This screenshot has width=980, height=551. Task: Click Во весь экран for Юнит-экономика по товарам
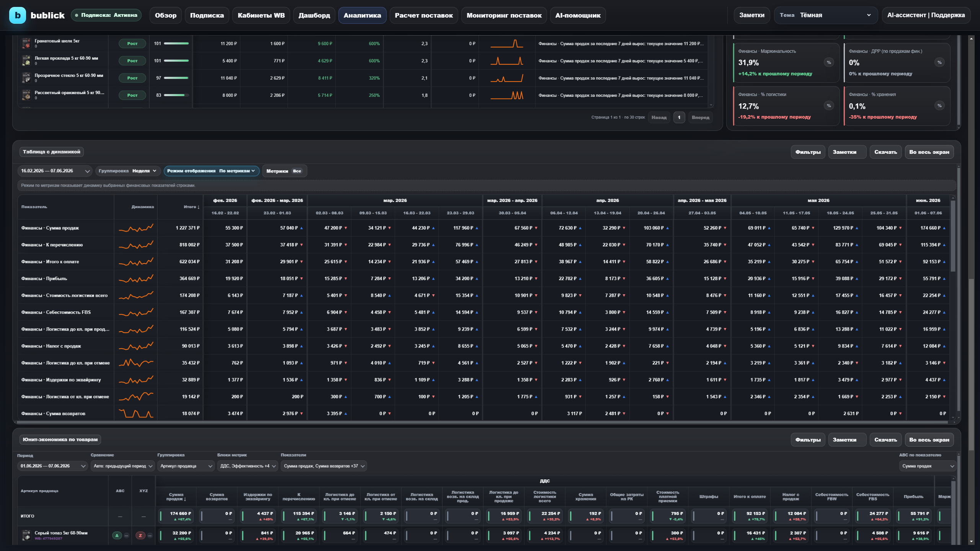pos(929,440)
